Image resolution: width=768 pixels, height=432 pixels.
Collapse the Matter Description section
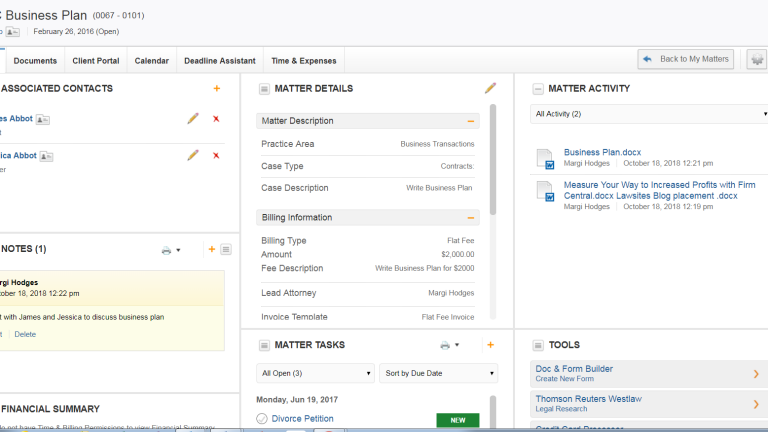click(x=471, y=121)
